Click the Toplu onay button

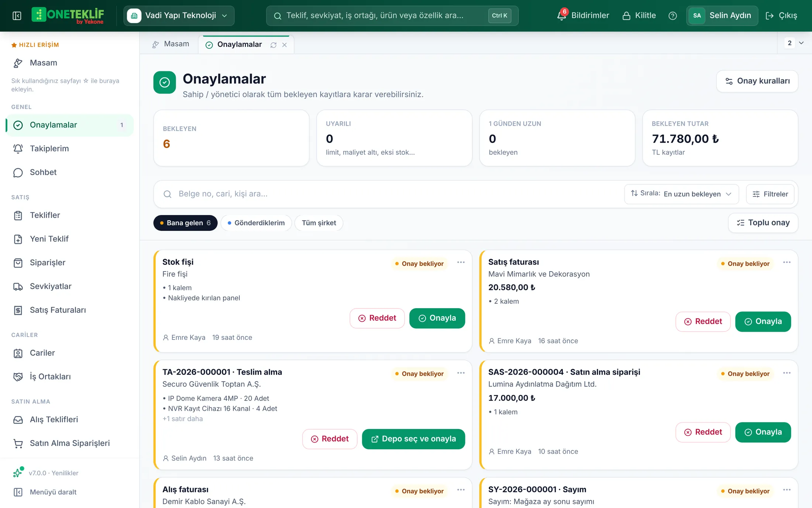coord(763,223)
